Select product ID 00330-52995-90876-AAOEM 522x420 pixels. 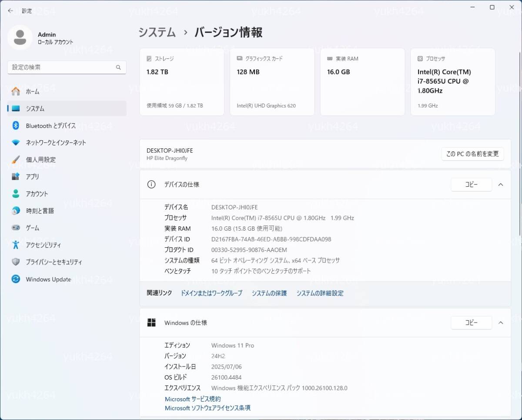249,250
